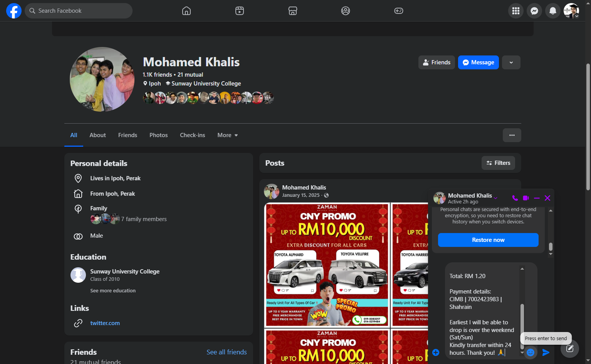
Task: Expand the chevron next to Message button
Action: (511, 62)
